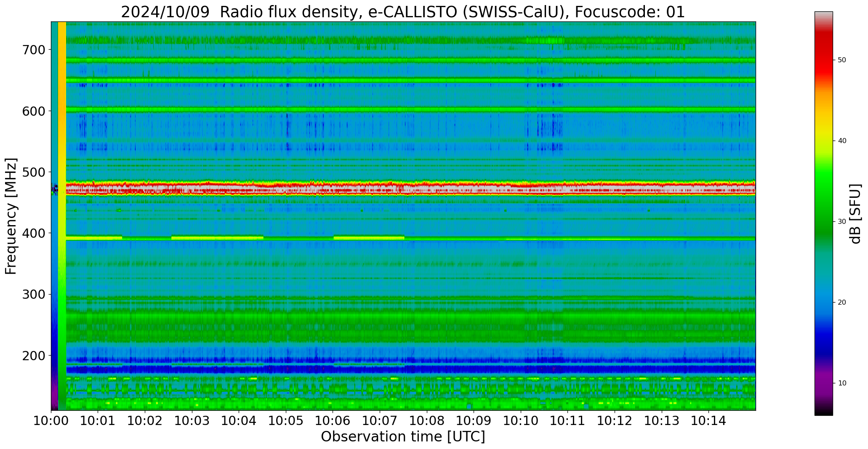Click the "Observation time [UTC]" axis label
The width and height of the screenshot is (868, 449).
(403, 436)
